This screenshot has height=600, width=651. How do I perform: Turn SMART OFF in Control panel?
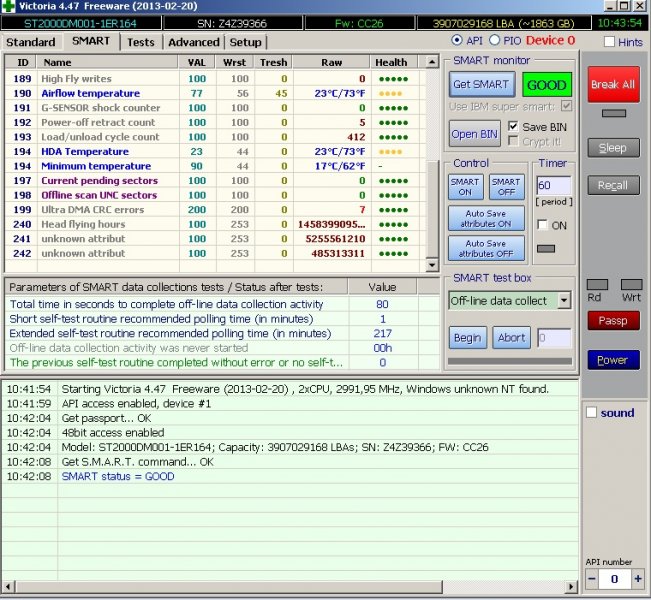click(x=505, y=187)
